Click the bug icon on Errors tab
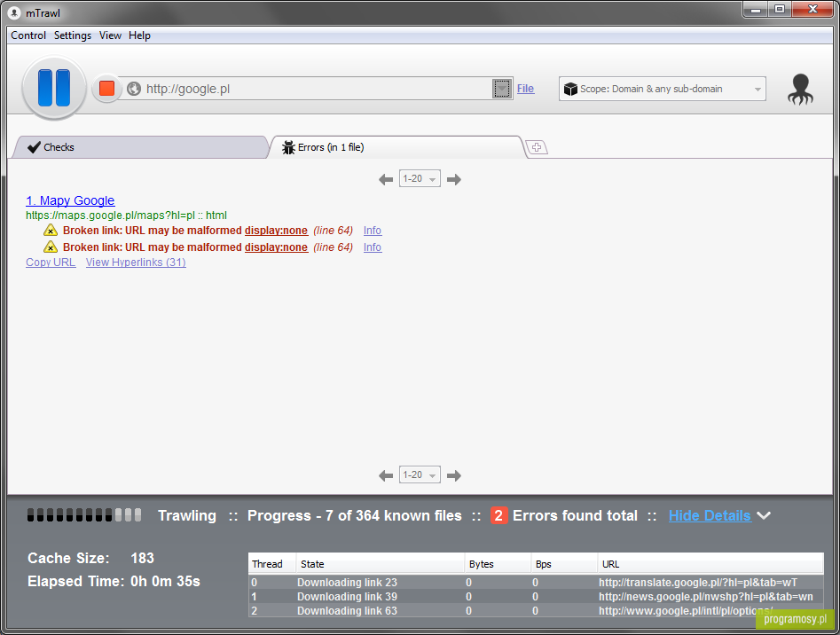The image size is (840, 635). click(x=289, y=147)
